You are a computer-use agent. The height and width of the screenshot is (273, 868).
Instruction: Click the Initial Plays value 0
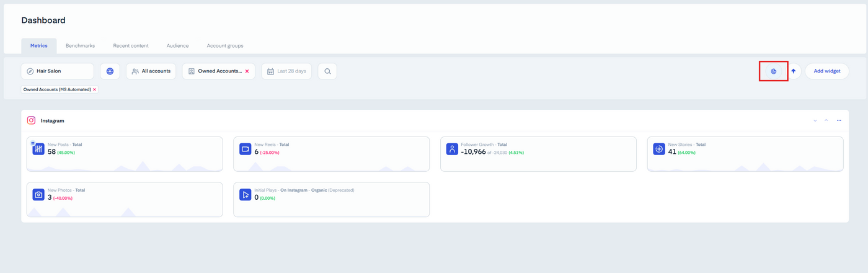tap(257, 197)
